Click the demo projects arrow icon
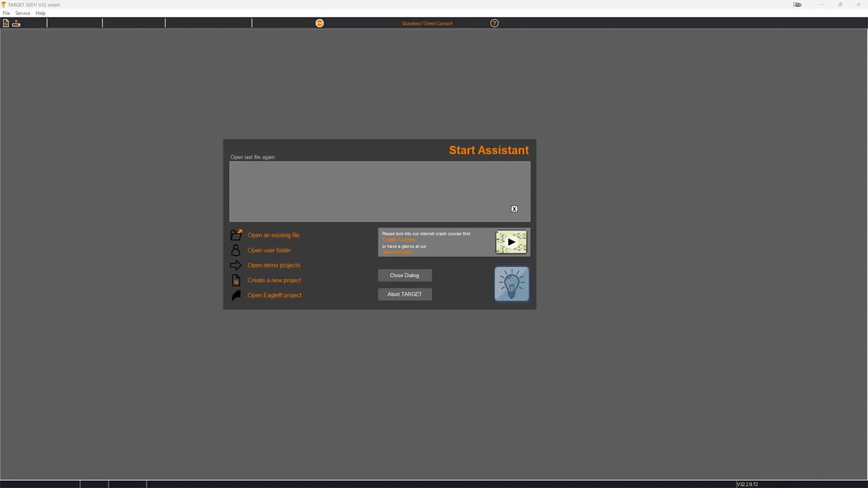The image size is (868, 488). tap(235, 265)
